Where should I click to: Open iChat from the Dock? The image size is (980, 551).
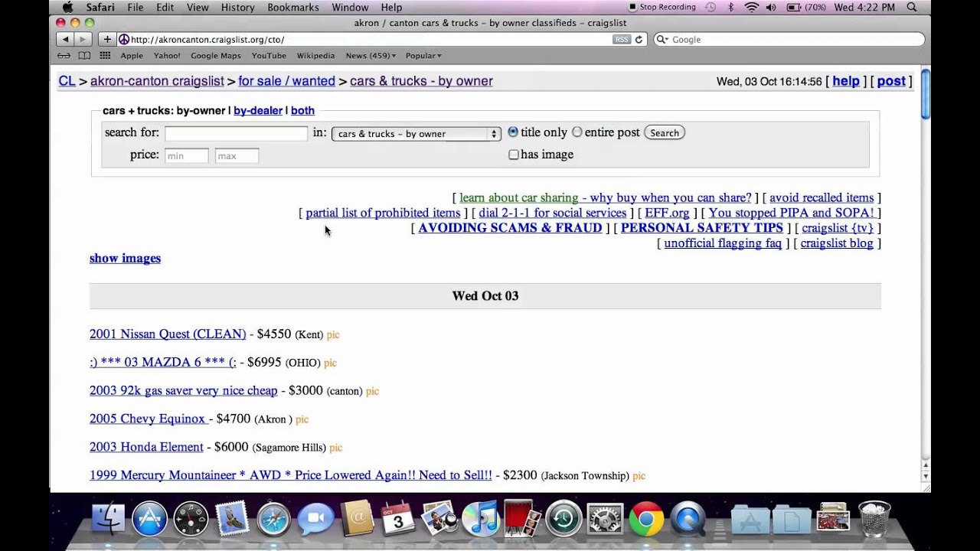point(315,520)
